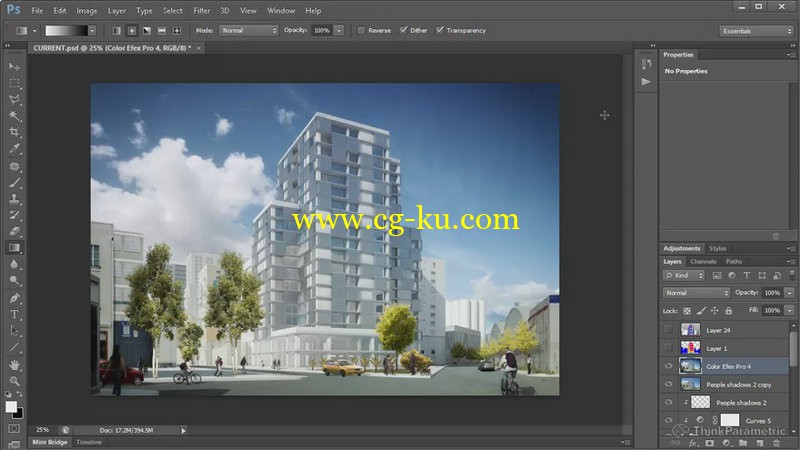This screenshot has height=450, width=800.
Task: Open layer blend mode Normal dropdown
Action: (696, 293)
